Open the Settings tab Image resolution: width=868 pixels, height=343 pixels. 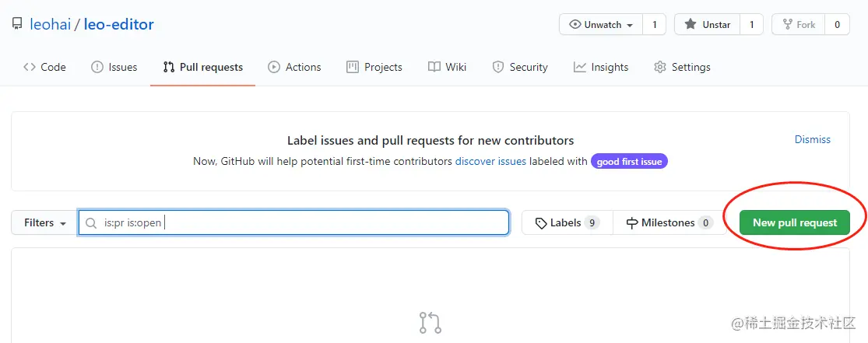pyautogui.click(x=682, y=67)
